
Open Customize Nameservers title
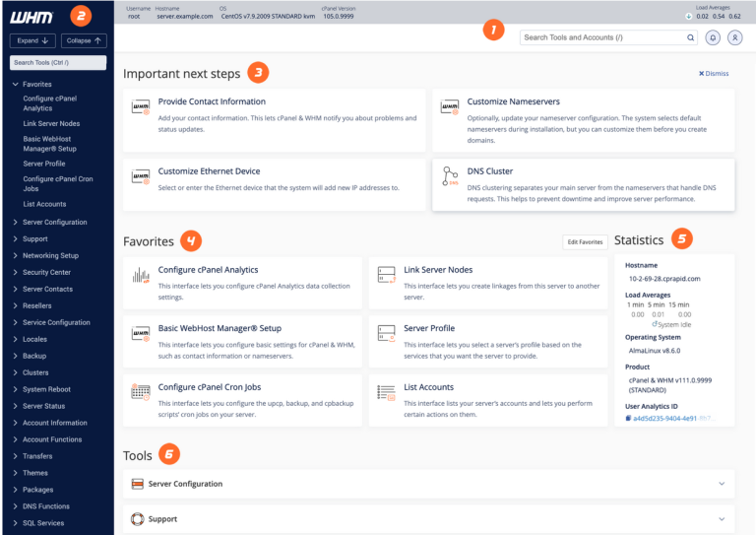[514, 101]
